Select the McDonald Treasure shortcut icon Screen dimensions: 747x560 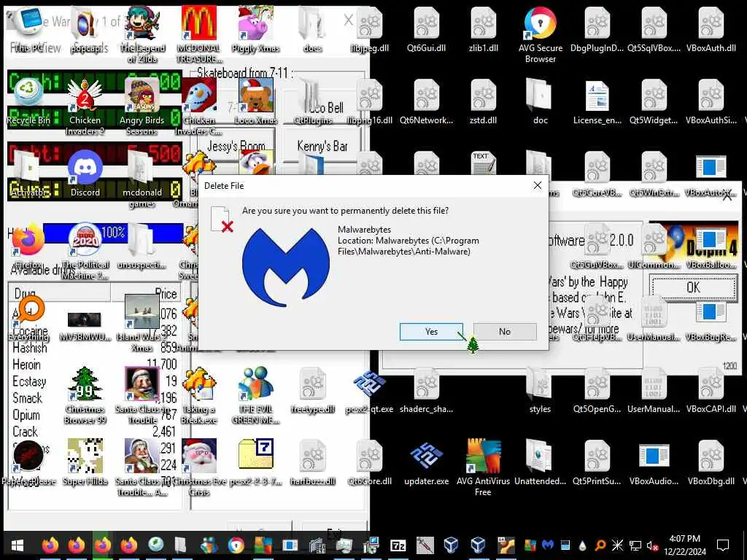[199, 34]
